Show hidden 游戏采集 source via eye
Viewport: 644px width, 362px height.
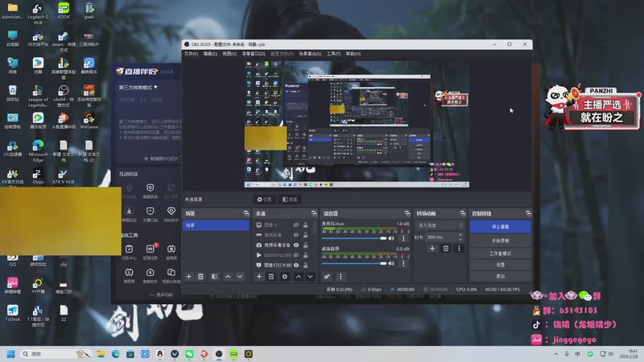(x=296, y=235)
